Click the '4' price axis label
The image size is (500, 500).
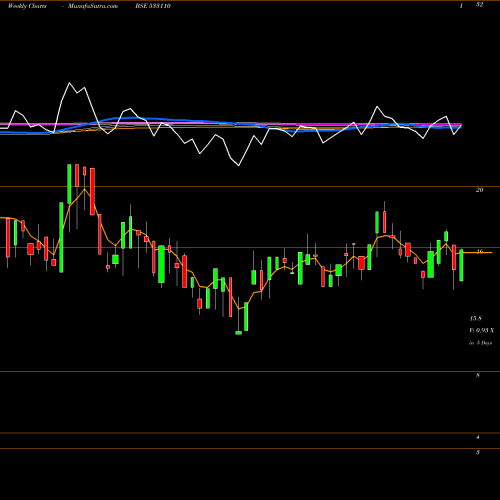(478, 437)
